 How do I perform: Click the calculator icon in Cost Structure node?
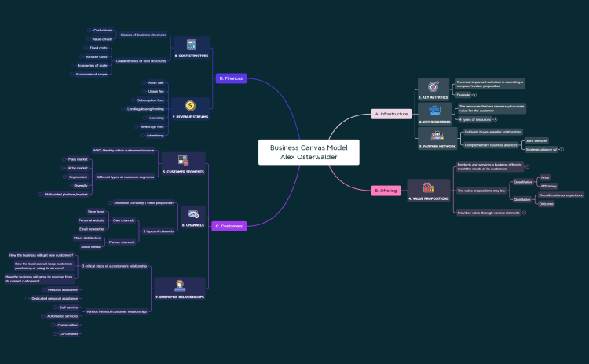pos(191,45)
